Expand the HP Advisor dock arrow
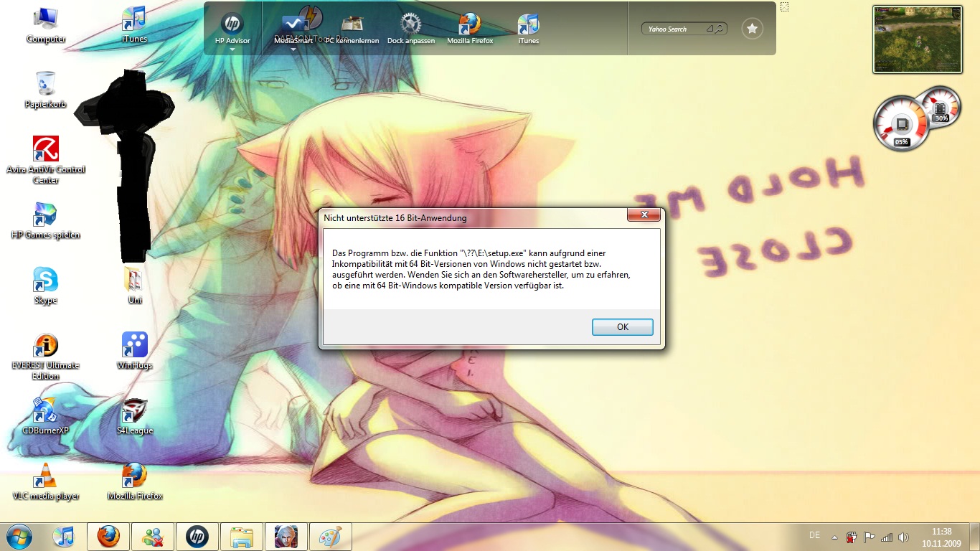Image resolution: width=980 pixels, height=551 pixels. [x=232, y=50]
